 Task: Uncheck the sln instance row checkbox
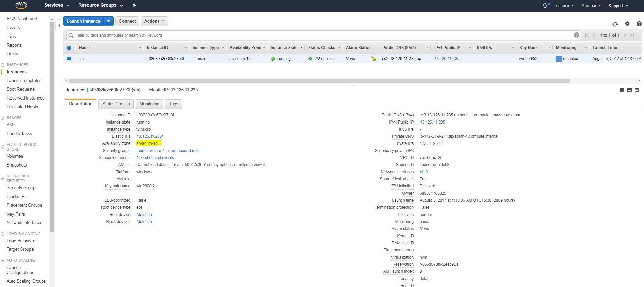point(69,59)
